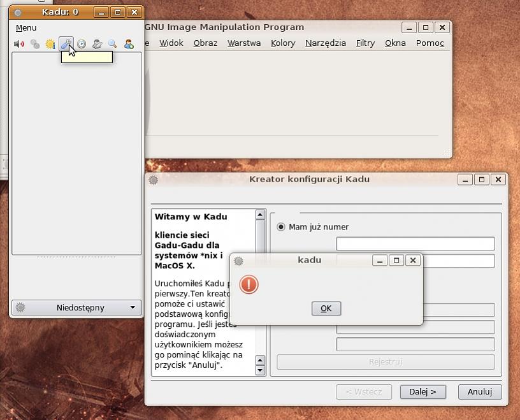Cancel the Kadu wizard with Anuluj
The width and height of the screenshot is (520, 420).
[480, 392]
